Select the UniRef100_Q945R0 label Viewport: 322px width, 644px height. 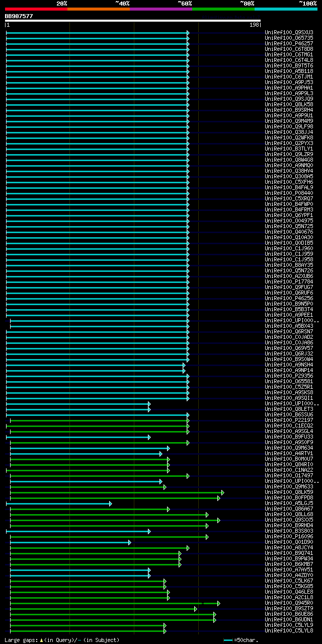[x=289, y=603]
